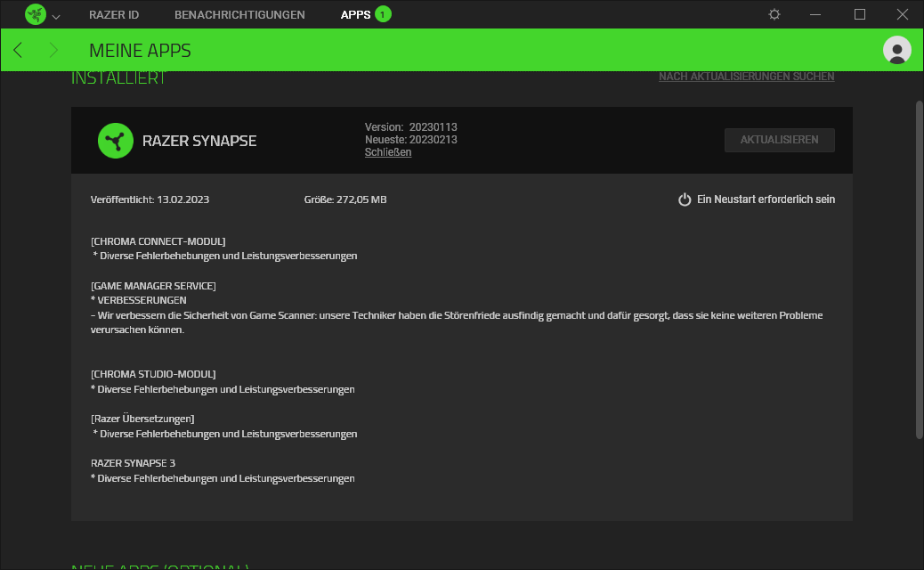Click the AKTUALISIEREN button
Screen dimensions: 924x570
pyautogui.click(x=779, y=140)
